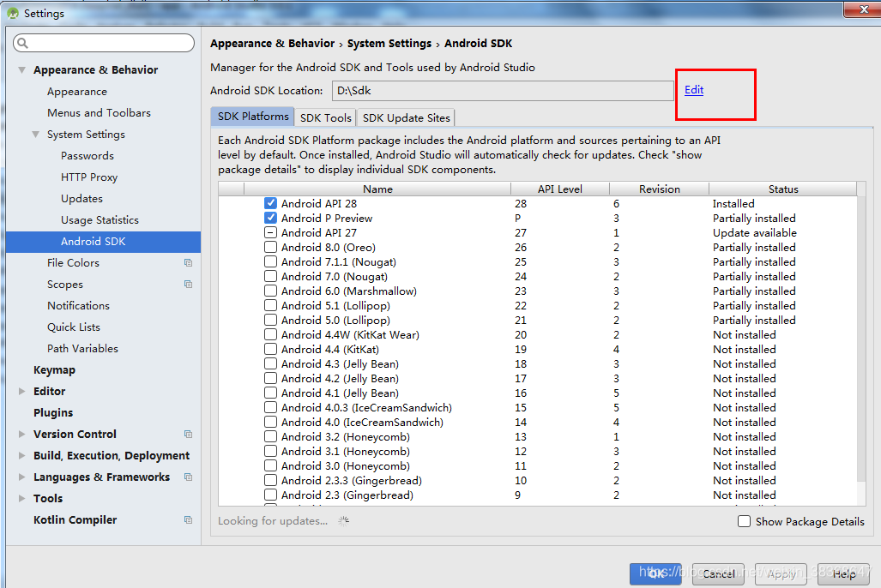881x588 pixels.
Task: Click the OK button
Action: point(655,574)
